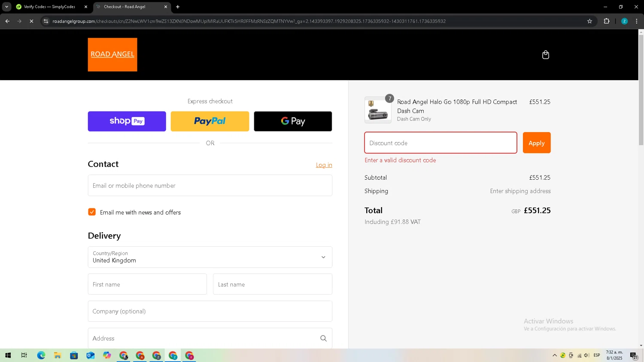Pay with Google Pay
644x362 pixels.
pyautogui.click(x=293, y=121)
